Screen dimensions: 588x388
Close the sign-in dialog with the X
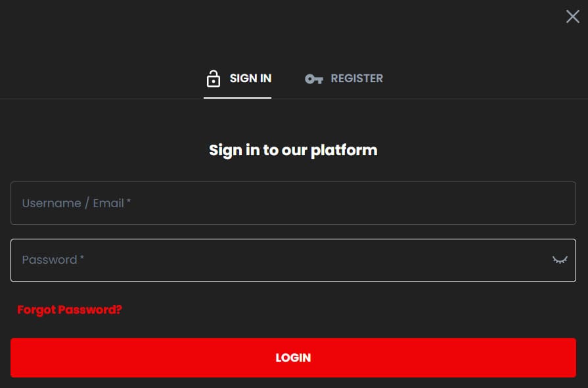tap(572, 16)
